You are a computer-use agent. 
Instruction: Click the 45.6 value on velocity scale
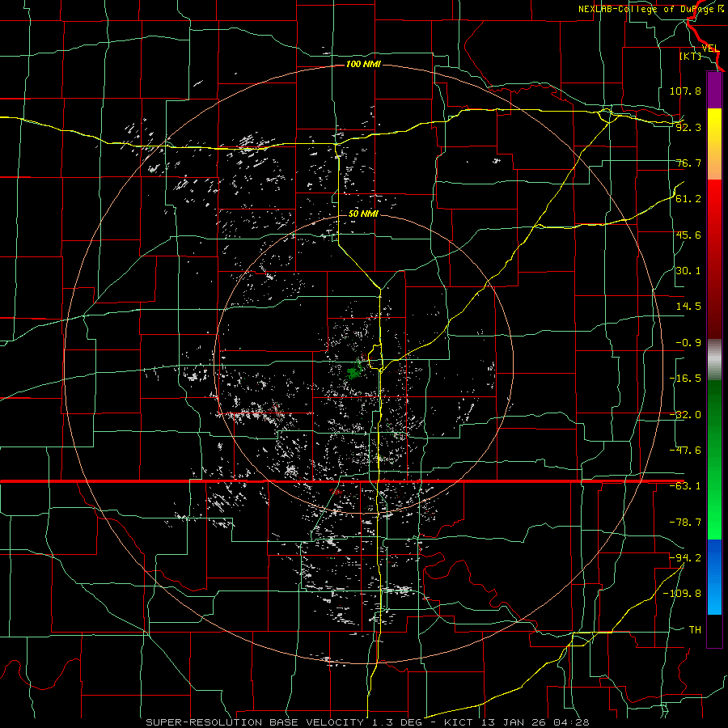(688, 235)
